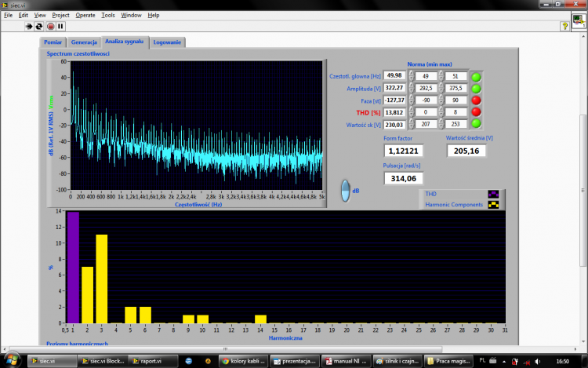
Task: Adjust stepper beside min value 49
Action: click(412, 76)
